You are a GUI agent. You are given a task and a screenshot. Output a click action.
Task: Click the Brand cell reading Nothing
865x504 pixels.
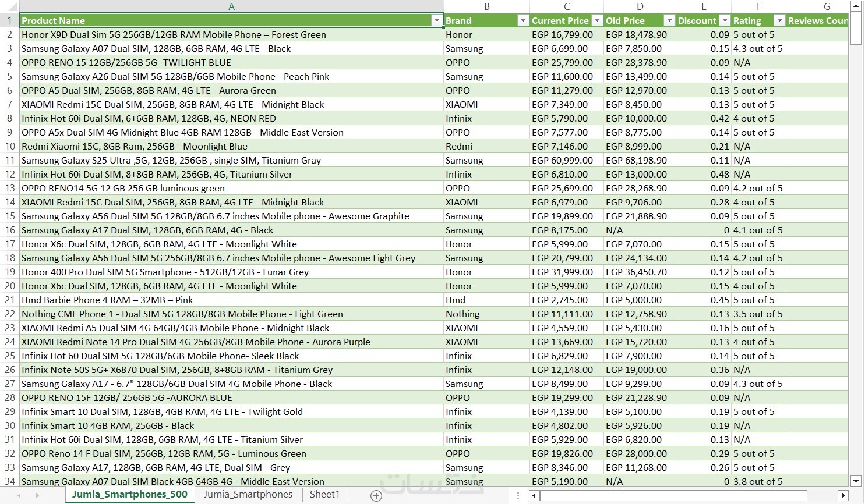[x=486, y=314]
